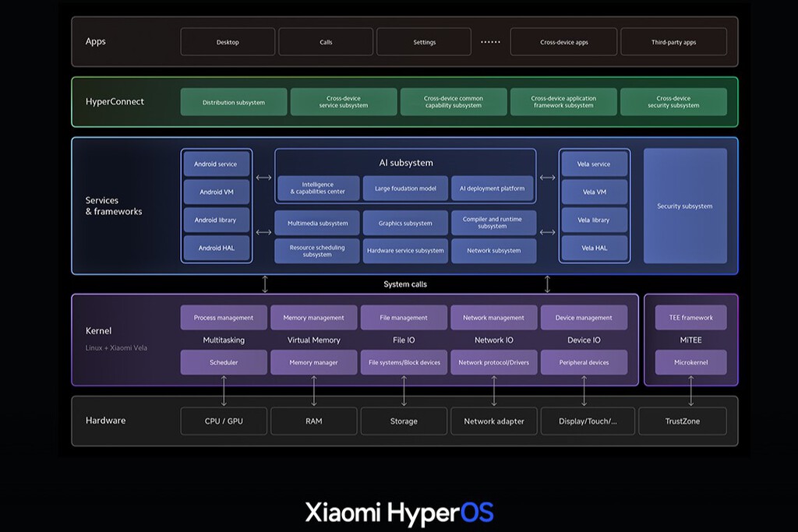Click the TEE framework block
This screenshot has width=798, height=532.
coord(690,317)
